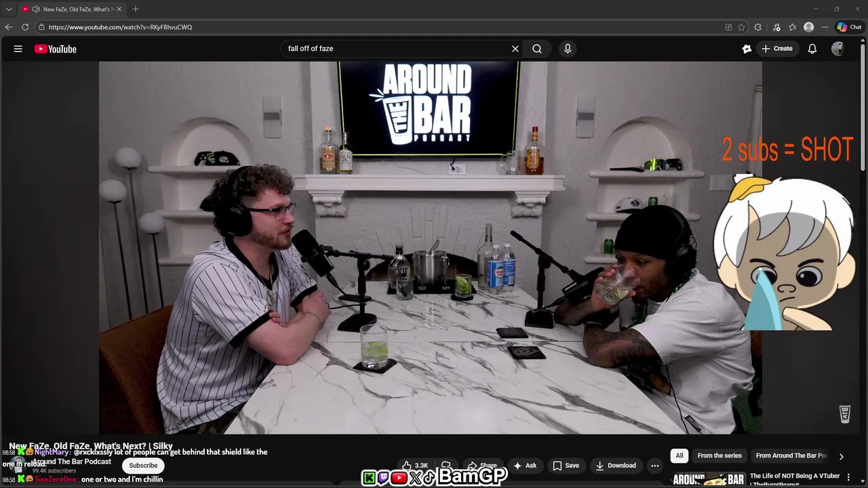Image resolution: width=868 pixels, height=488 pixels.
Task: Click the glass icon at the player's corner
Action: tap(845, 414)
